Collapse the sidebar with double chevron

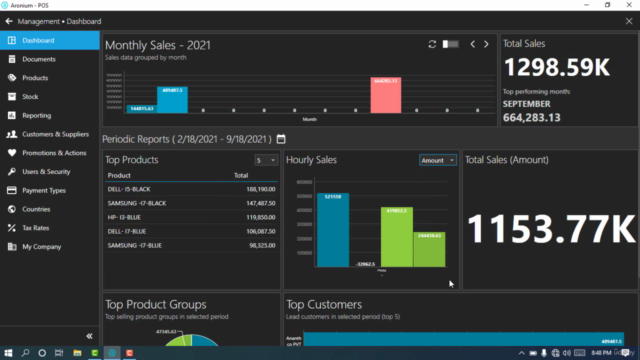tap(89, 336)
